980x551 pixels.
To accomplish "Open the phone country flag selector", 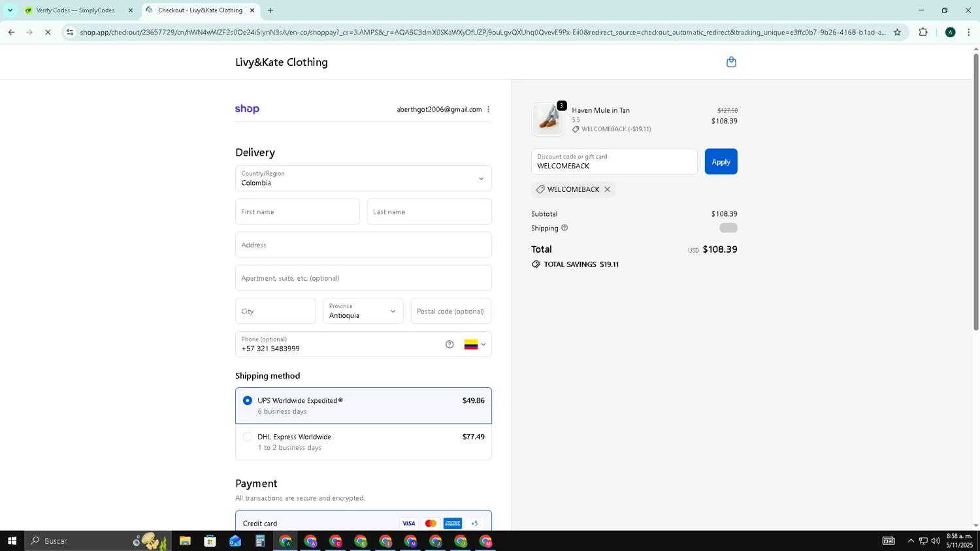I will tap(475, 345).
